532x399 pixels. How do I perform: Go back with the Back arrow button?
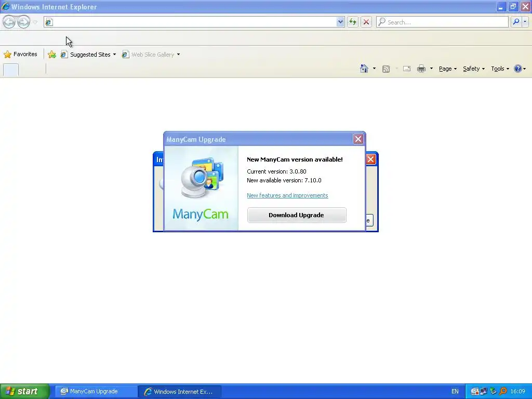9,22
